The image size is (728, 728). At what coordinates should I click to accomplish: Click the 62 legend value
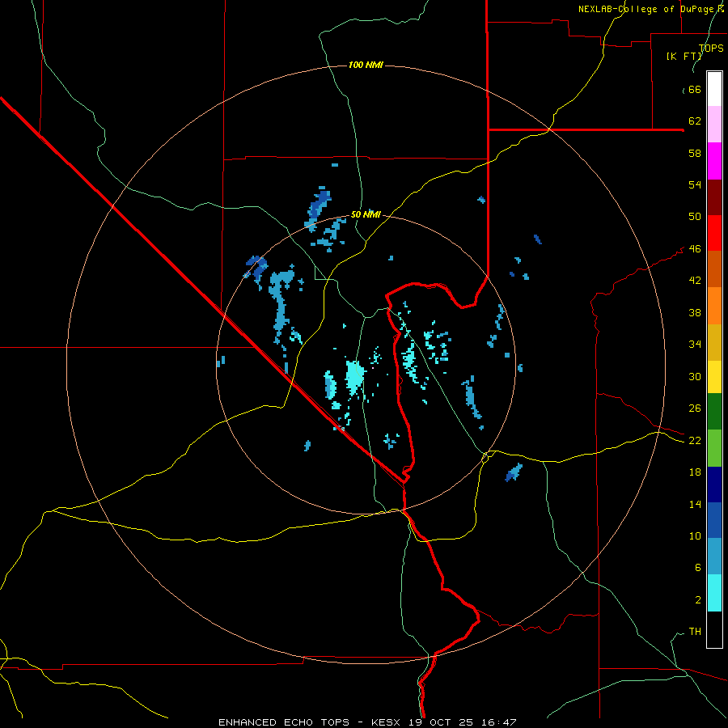click(x=695, y=121)
